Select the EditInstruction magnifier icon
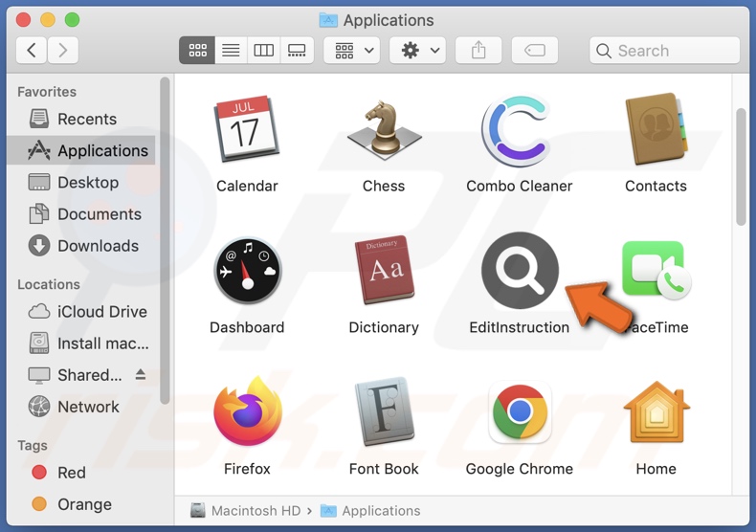The width and height of the screenshot is (756, 532). 520,271
